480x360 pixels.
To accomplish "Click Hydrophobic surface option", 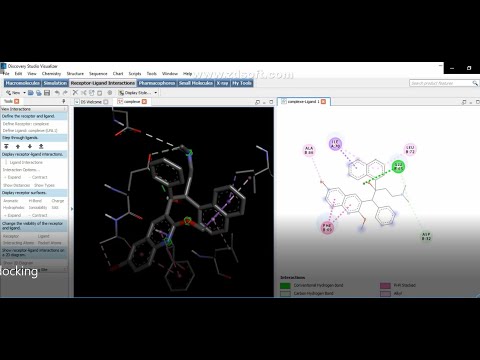I will [x=14, y=208].
